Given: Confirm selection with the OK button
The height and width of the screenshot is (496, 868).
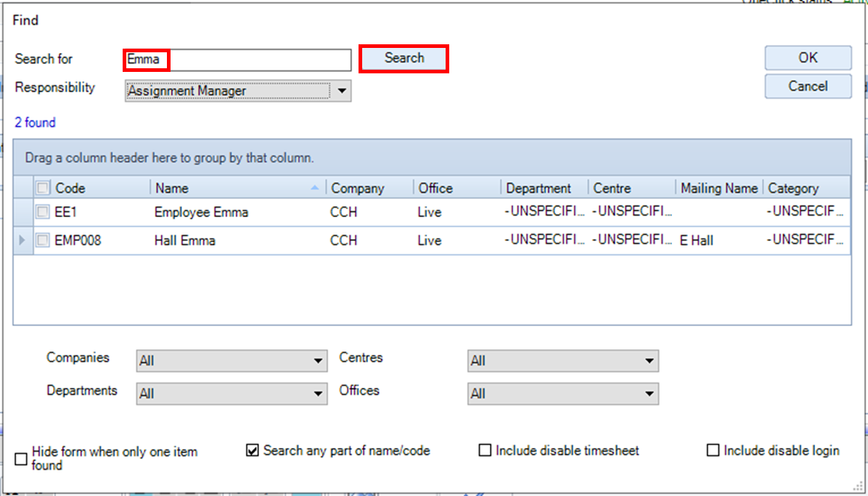Looking at the screenshot, I should (808, 57).
